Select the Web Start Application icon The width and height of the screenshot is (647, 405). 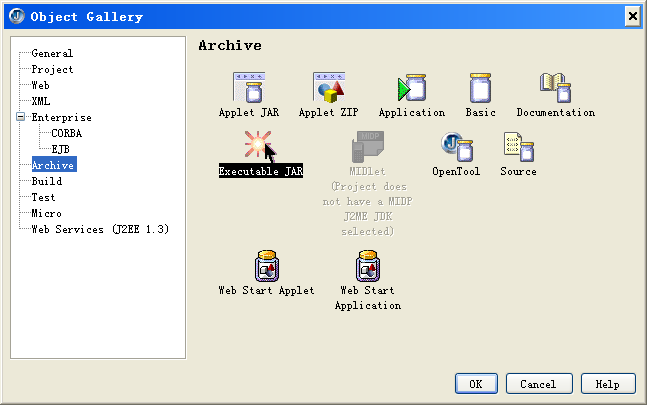click(x=368, y=266)
